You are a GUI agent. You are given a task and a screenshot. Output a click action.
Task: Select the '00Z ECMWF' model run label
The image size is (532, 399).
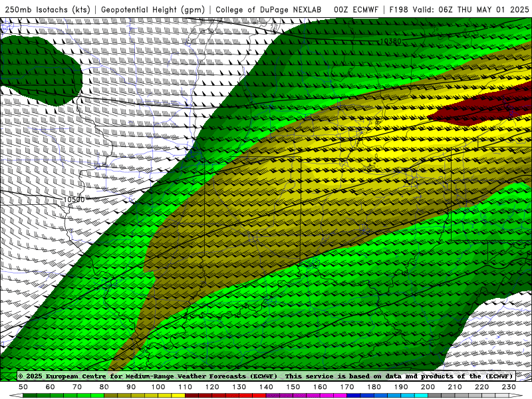click(x=356, y=10)
